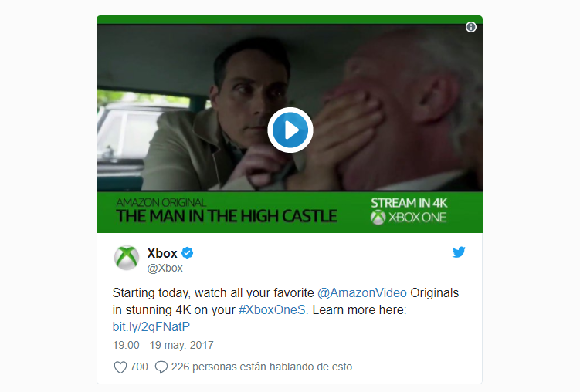Click the Stream in 4K banner text

pos(409,203)
